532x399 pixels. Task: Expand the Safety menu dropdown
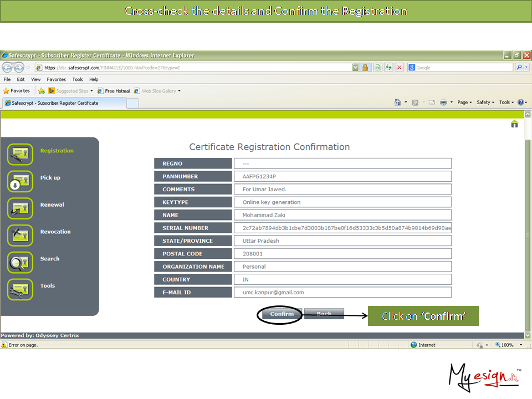pos(485,103)
